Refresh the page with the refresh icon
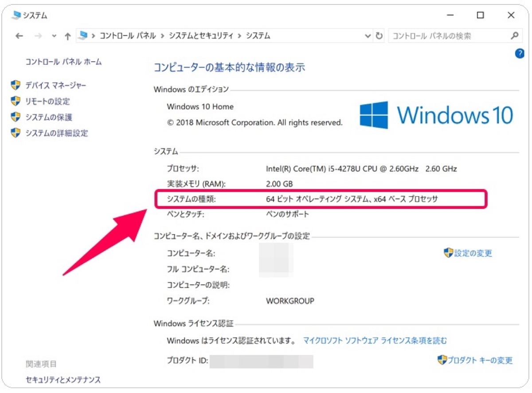The width and height of the screenshot is (532, 393). 379,36
